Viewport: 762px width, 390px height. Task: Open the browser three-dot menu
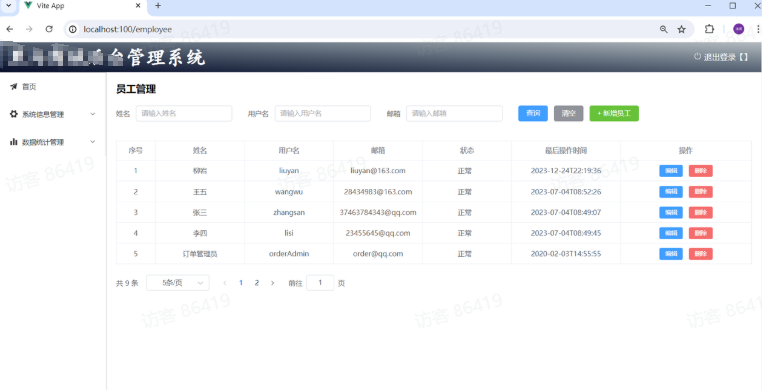tap(758, 29)
